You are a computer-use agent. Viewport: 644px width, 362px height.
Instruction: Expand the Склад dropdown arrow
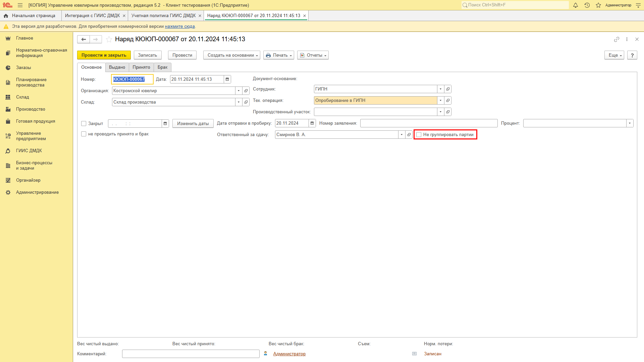click(x=239, y=102)
